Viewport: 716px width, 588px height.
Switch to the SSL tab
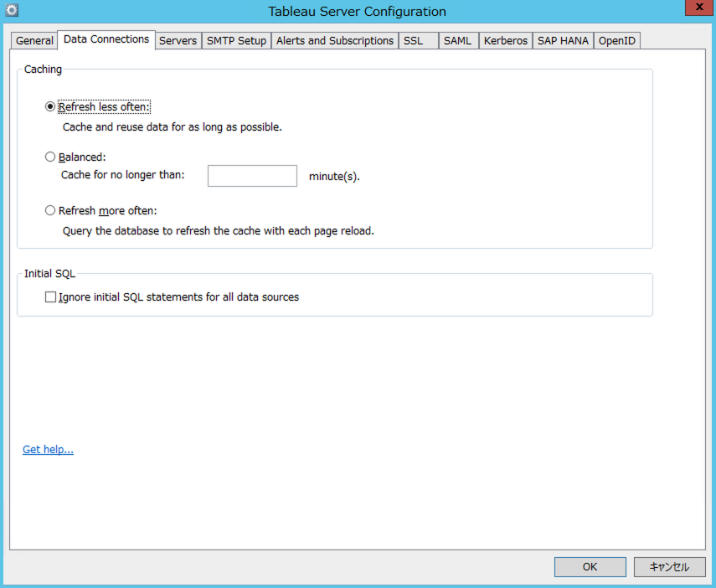pos(414,41)
